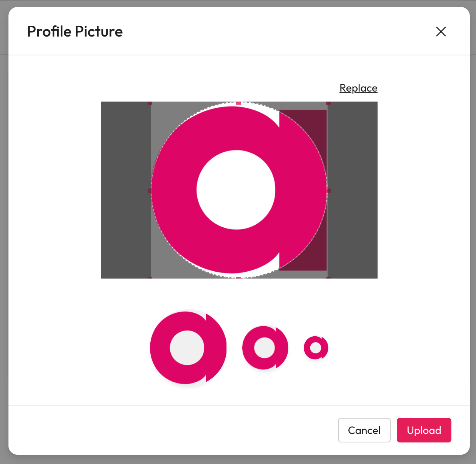This screenshot has height=464, width=476.
Task: Click the dark area left of crop box
Action: [125, 190]
